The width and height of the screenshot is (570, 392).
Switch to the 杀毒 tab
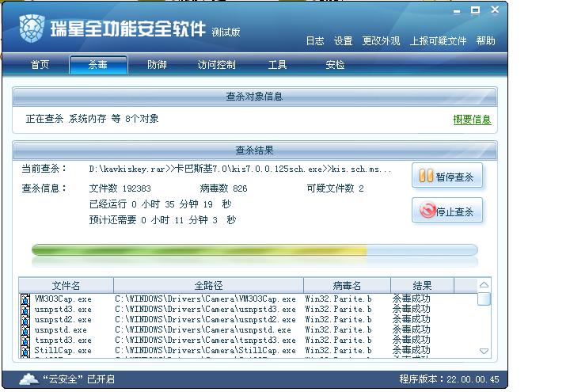click(x=98, y=65)
